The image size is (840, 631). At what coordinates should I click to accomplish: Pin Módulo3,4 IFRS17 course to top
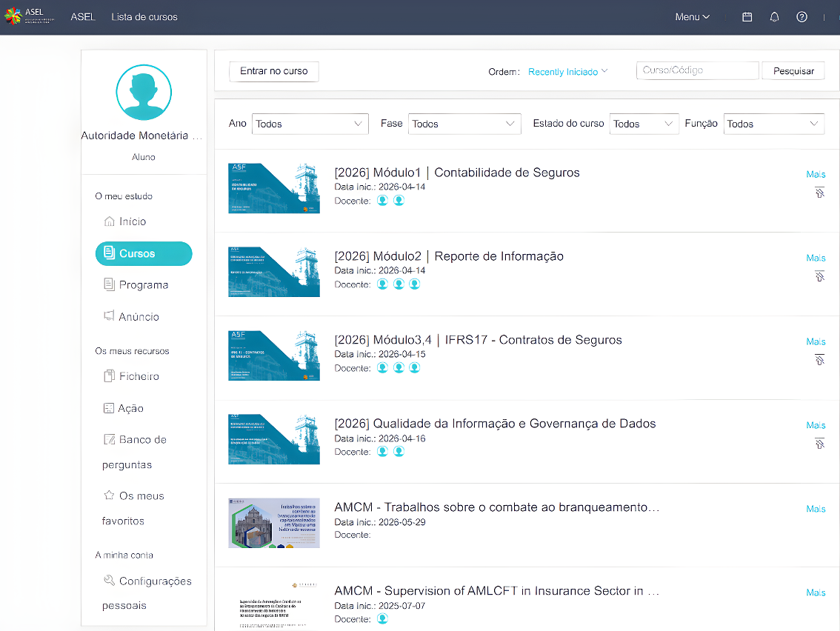[x=820, y=359]
